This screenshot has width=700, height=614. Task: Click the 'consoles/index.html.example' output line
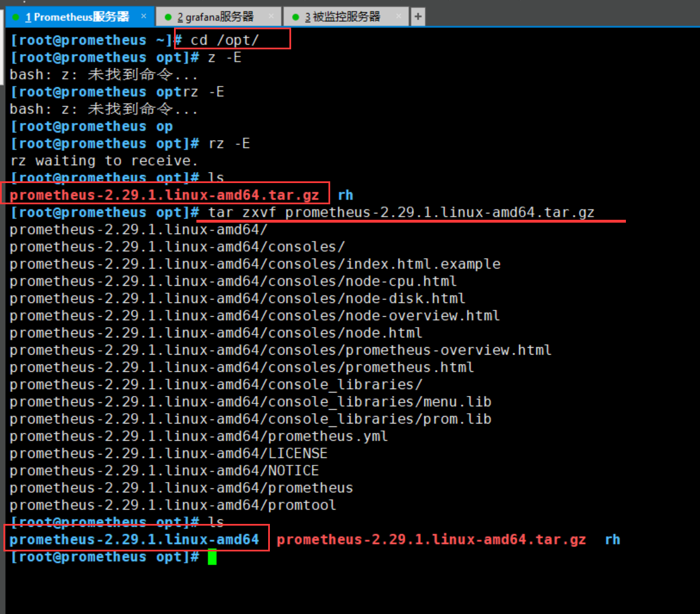point(255,264)
